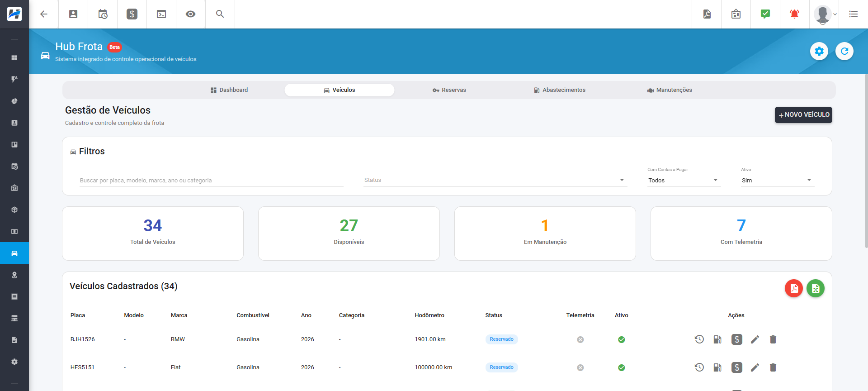Click the Novo Veículo button
Screen dimensions: 868x391
tap(803, 114)
